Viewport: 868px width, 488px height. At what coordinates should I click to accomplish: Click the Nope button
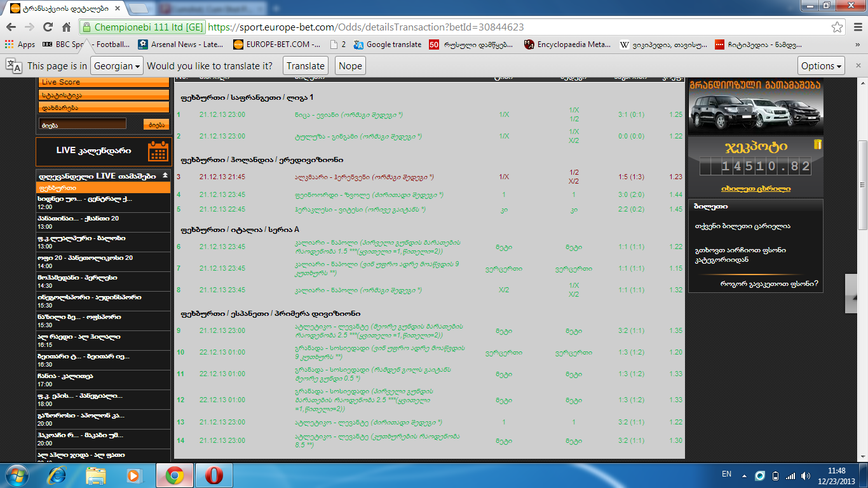(x=350, y=65)
